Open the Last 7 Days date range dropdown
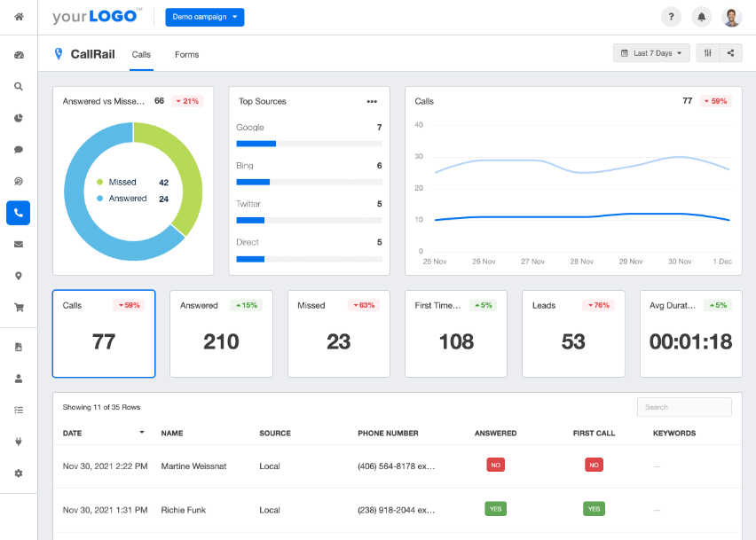 click(x=650, y=52)
